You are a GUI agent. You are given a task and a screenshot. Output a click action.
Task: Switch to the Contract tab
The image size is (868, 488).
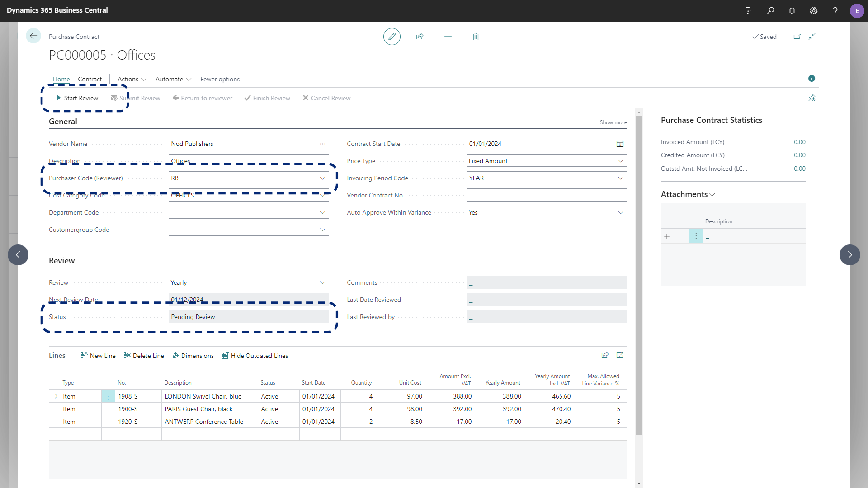(x=90, y=79)
